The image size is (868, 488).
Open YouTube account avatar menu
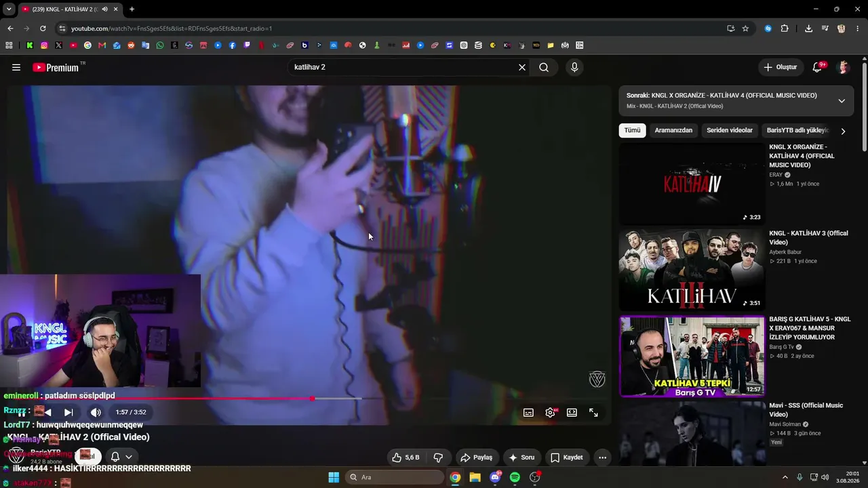[x=844, y=67]
